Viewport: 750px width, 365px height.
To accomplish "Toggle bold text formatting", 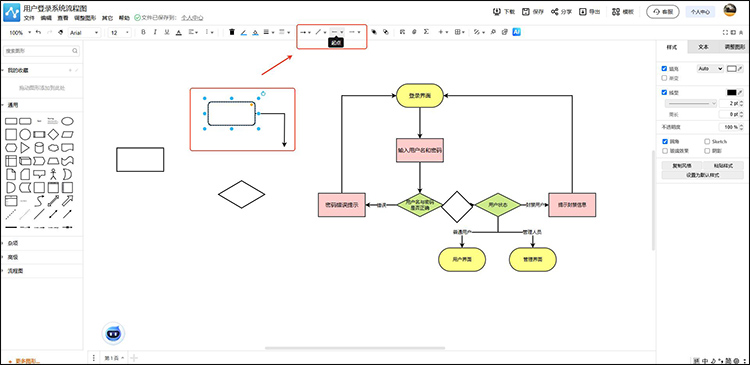I will click(143, 32).
